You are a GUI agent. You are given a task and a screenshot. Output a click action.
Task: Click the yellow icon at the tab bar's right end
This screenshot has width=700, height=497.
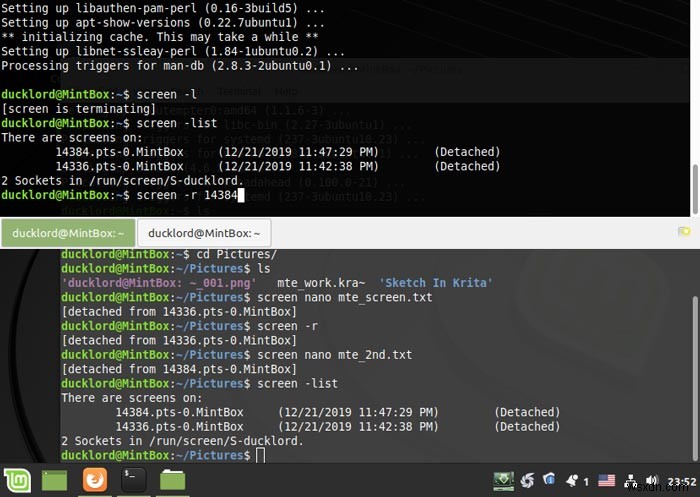[x=684, y=232]
